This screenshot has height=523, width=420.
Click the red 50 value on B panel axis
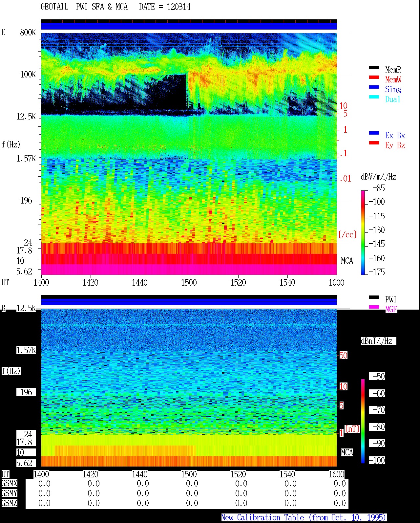[343, 355]
